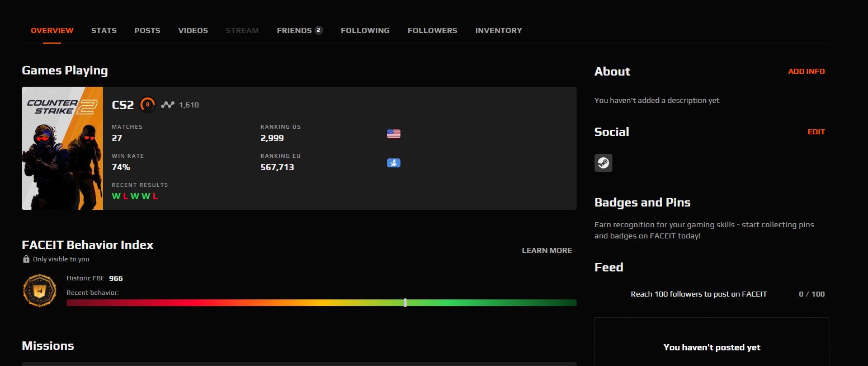Click the ELO graph icon beside 1,610
Viewport: 868px width, 366px height.
point(168,105)
